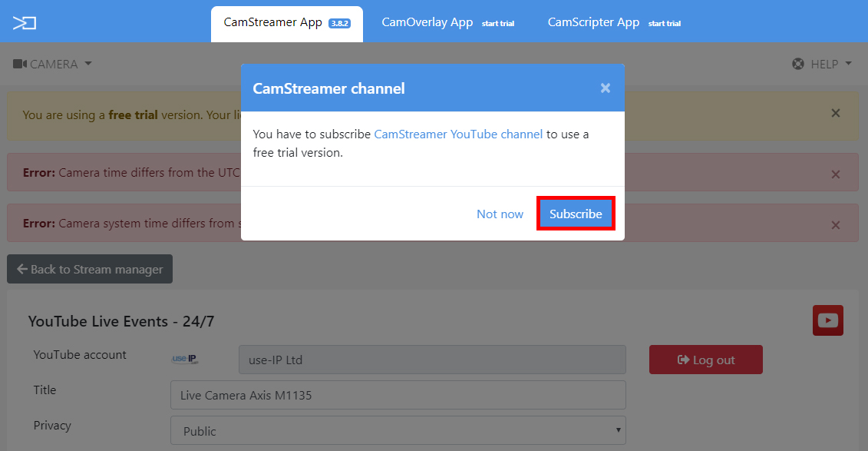The width and height of the screenshot is (868, 451).
Task: Click the YouTube account name field
Action: tap(431, 360)
